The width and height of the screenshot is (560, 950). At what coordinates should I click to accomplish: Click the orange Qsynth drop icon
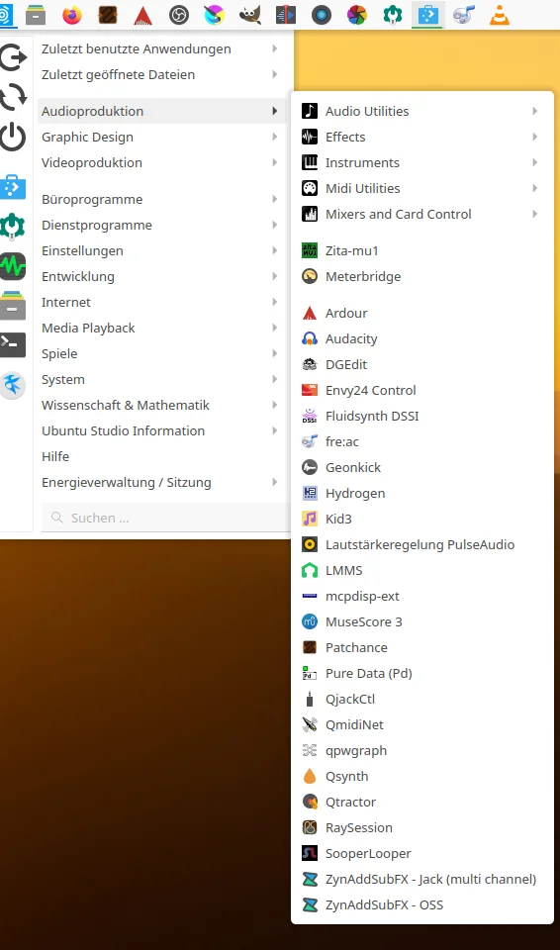pos(309,776)
